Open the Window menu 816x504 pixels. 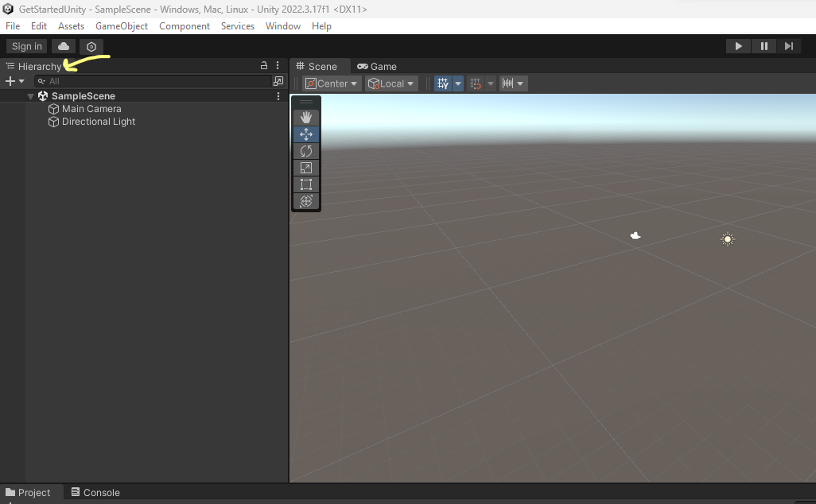tap(282, 26)
